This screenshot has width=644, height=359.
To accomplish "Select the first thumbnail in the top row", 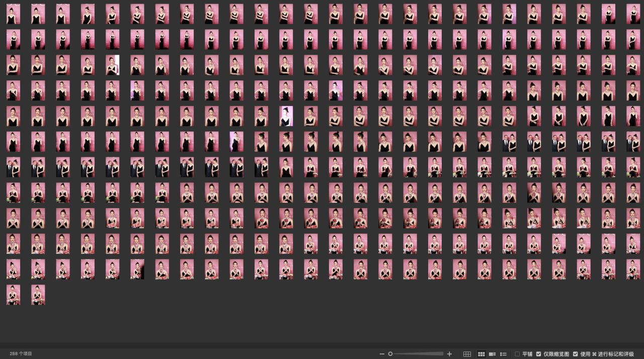I will 13,14.
